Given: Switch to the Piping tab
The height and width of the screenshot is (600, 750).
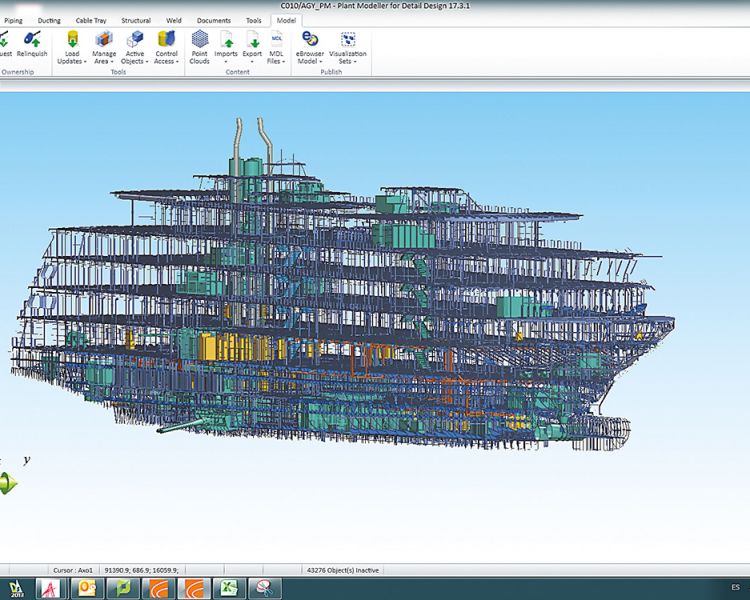Looking at the screenshot, I should (x=13, y=21).
